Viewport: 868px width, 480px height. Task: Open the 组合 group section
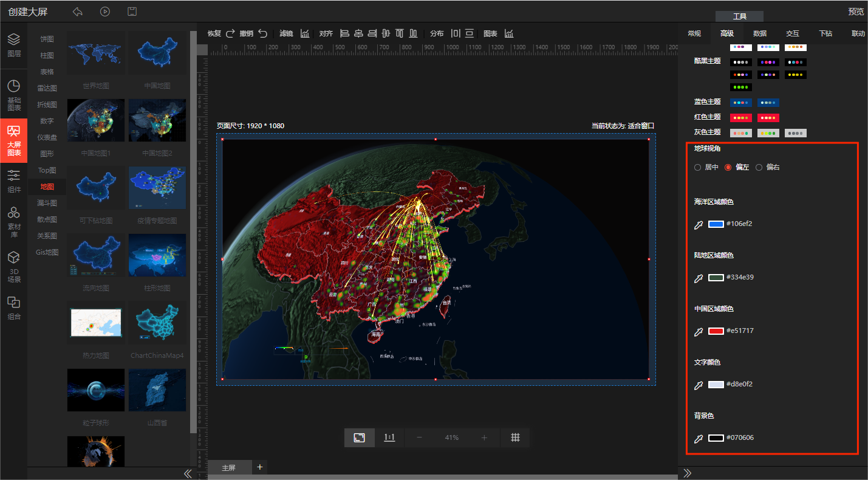[13, 308]
